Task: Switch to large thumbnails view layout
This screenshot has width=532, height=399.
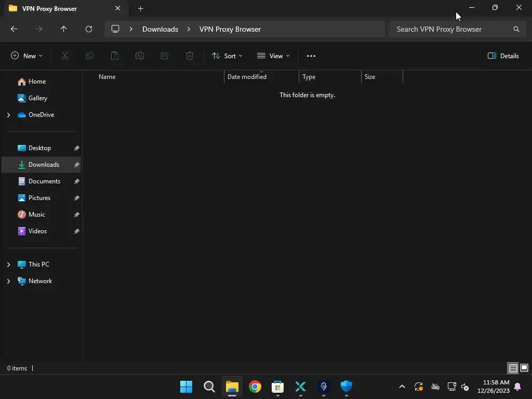Action: pos(524,368)
